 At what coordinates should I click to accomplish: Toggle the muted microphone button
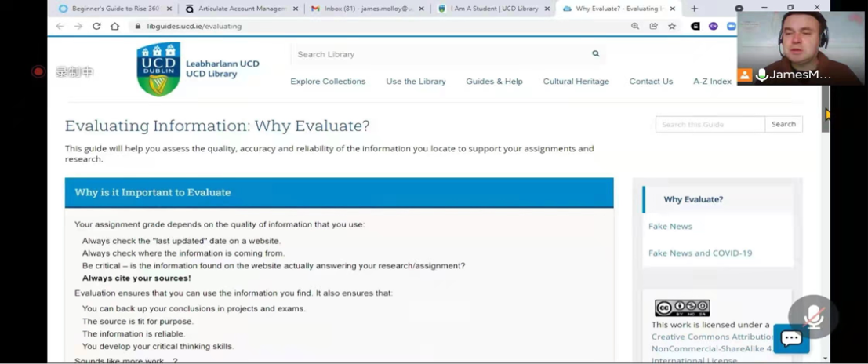813,315
